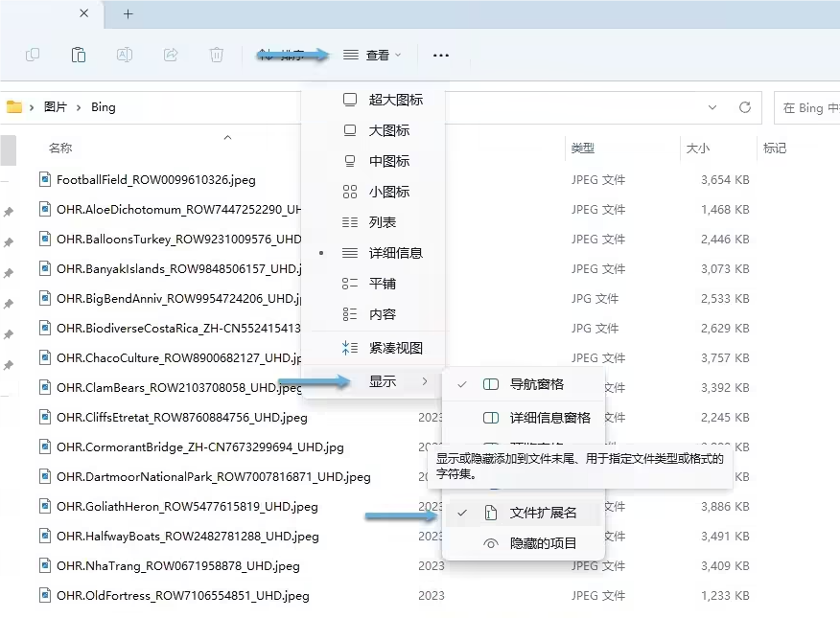Click the Share icon in the toolbar
The image size is (840, 618).
(x=171, y=55)
